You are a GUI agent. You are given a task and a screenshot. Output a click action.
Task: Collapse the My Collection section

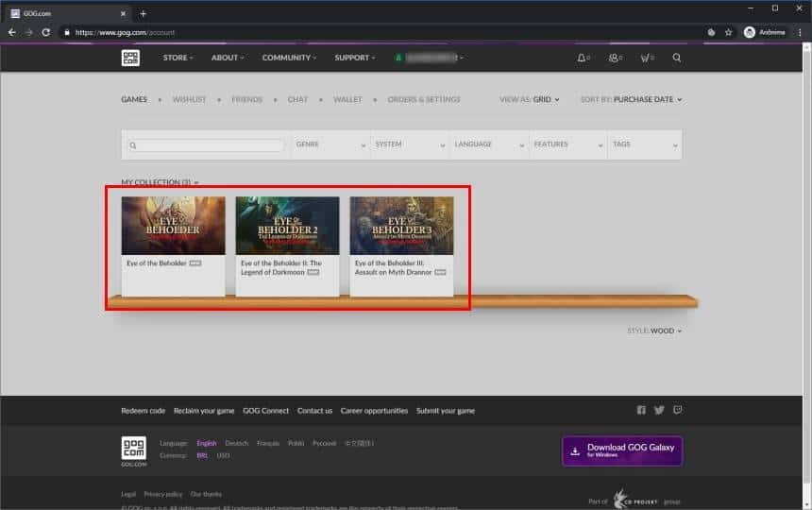point(160,182)
